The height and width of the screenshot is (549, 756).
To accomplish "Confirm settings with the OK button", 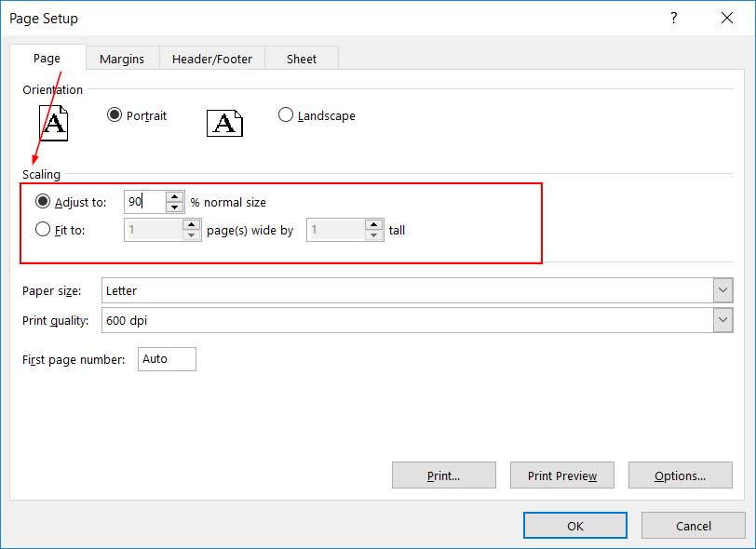I will pos(574,526).
